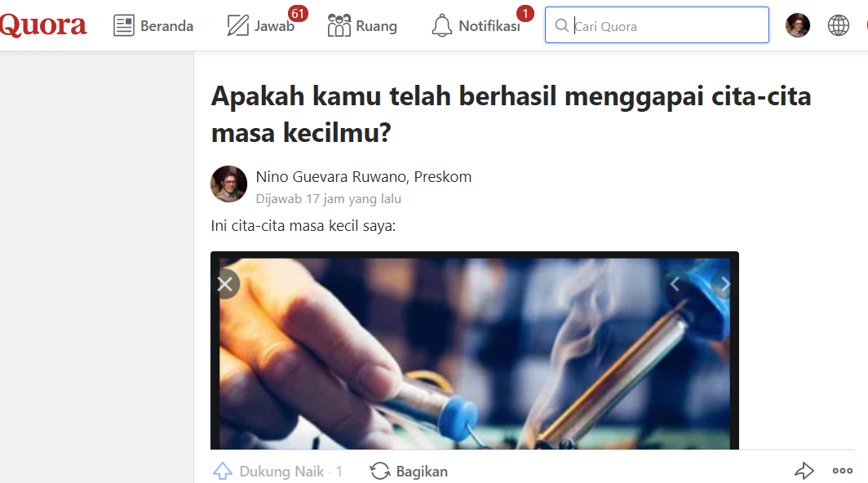Open the profile avatar menu in header
Screen dimensions: 868x483
click(798, 25)
